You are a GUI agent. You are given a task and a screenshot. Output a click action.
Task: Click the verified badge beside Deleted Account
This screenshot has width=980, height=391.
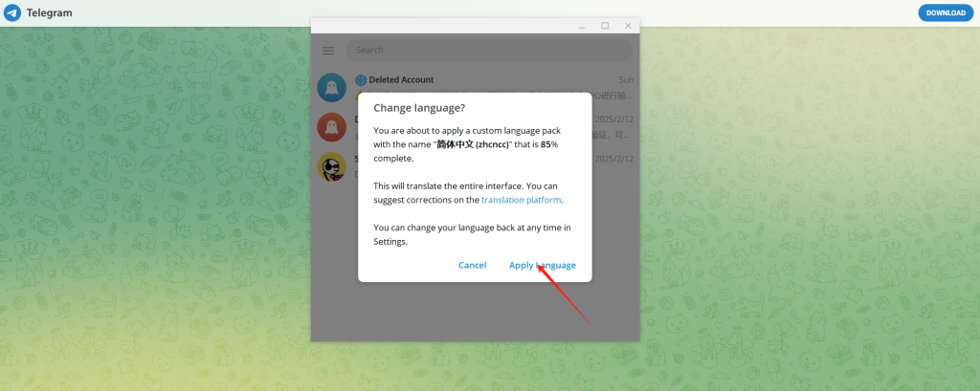361,80
